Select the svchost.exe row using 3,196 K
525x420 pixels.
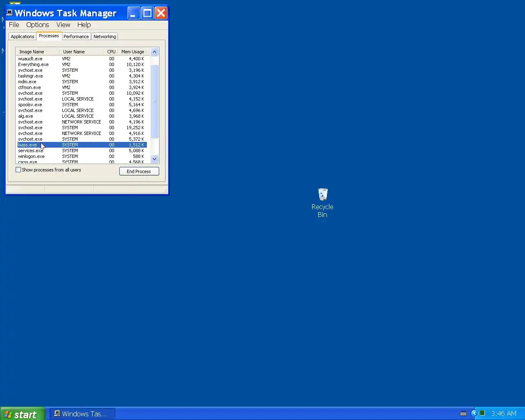coord(81,70)
